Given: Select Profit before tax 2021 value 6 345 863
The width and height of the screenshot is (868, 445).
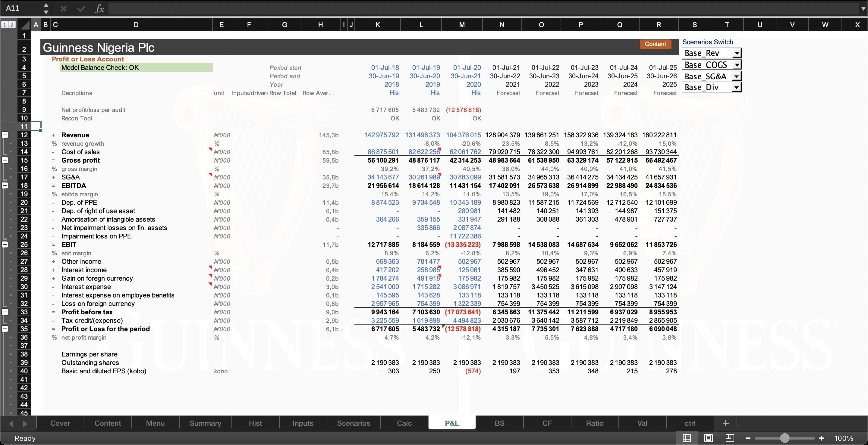Looking at the screenshot, I should (x=502, y=312).
